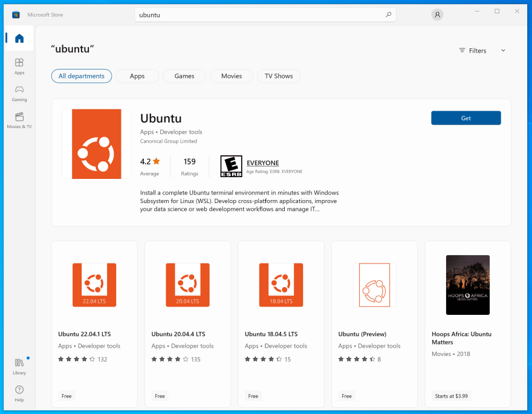
Task: Open the user account profile icon
Action: (x=437, y=15)
